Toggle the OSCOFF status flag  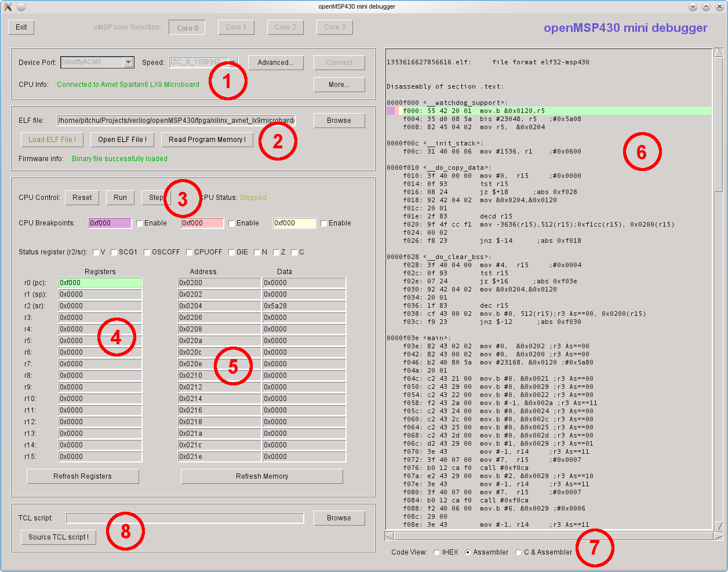pos(147,252)
